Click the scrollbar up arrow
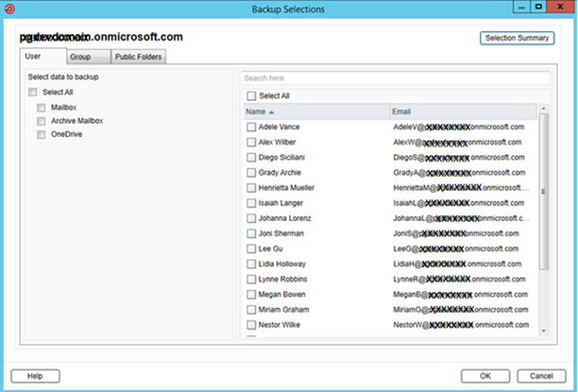This screenshot has height=392, width=578. [543, 109]
